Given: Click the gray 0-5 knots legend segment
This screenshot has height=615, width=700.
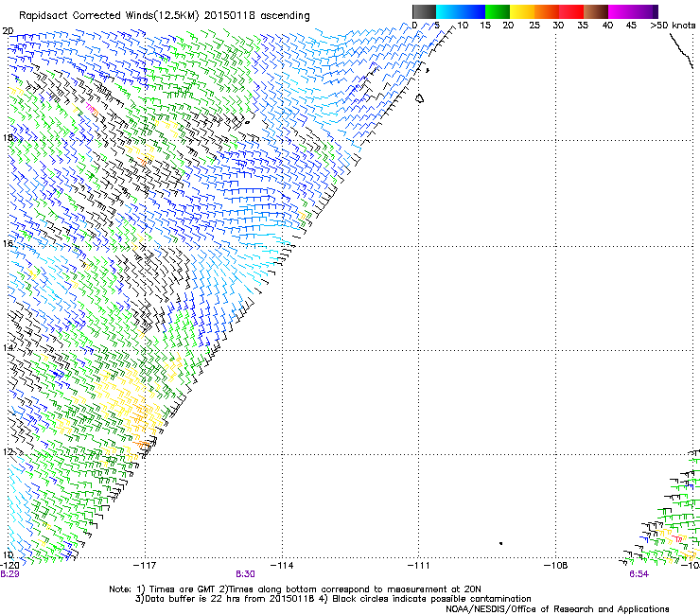Looking at the screenshot, I should 424,11.
